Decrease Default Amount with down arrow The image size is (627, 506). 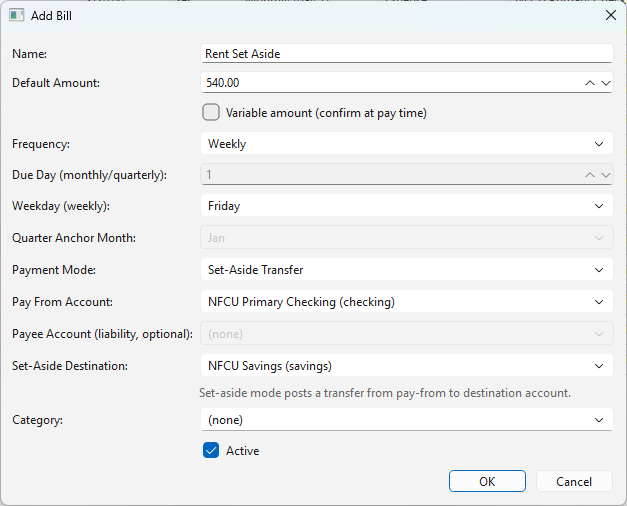605,83
